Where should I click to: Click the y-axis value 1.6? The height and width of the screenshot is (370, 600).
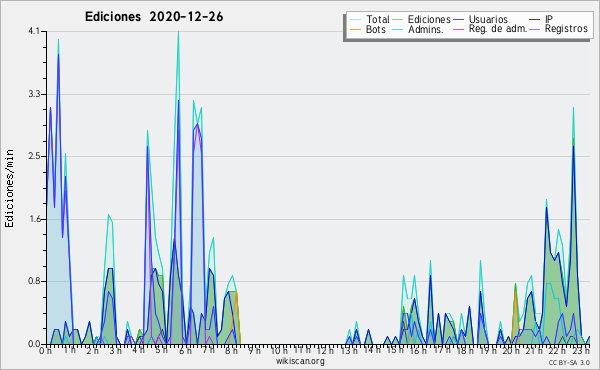[34, 219]
